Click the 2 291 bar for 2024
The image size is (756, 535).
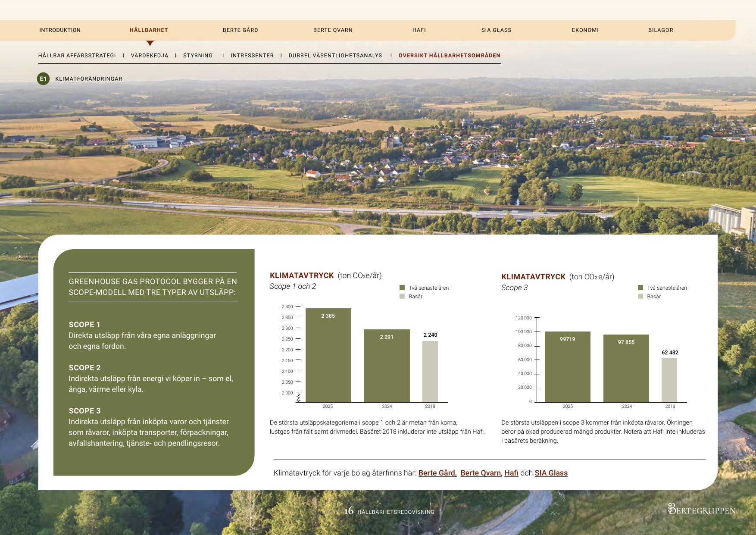pyautogui.click(x=387, y=366)
